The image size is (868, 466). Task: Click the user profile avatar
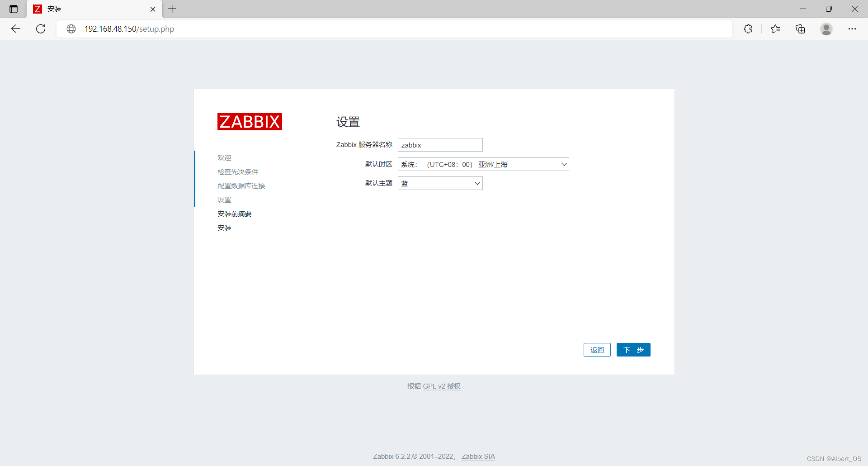[826, 29]
